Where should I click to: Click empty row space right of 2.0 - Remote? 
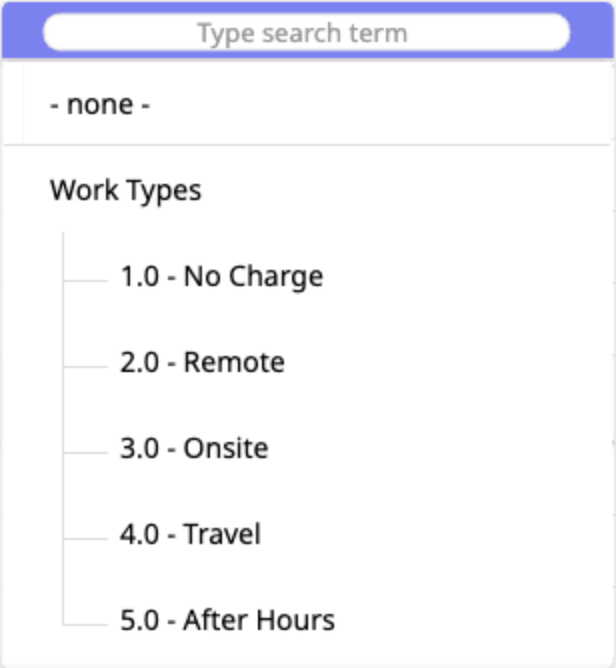click(x=450, y=362)
